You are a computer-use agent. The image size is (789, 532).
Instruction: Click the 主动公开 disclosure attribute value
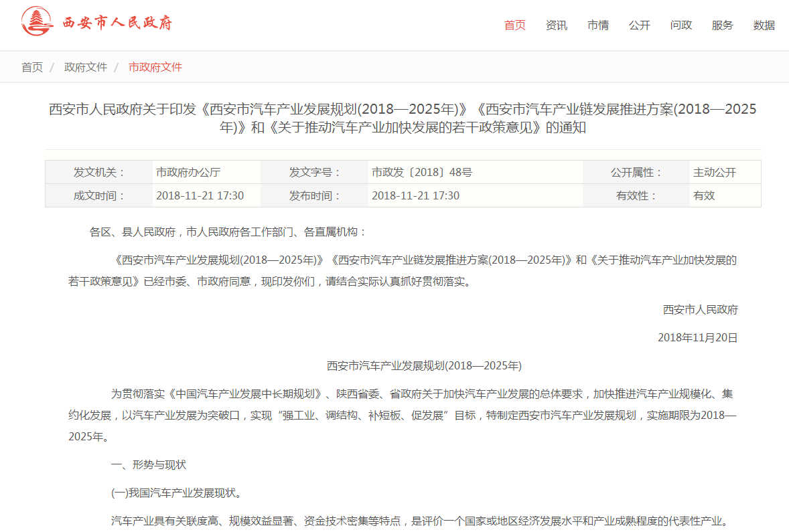(715, 173)
